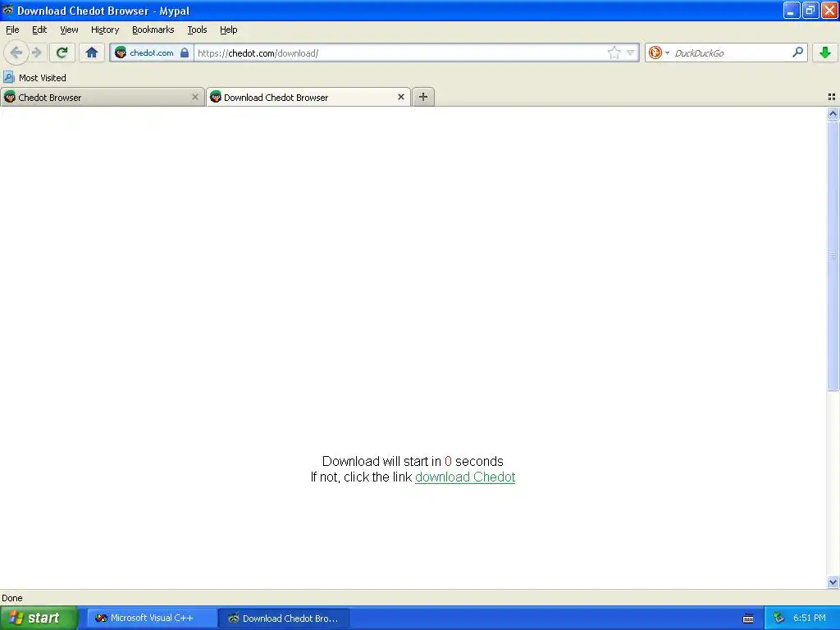Screen dimensions: 840x630
Task: Click the "Download will start in" text
Action: click(381, 461)
